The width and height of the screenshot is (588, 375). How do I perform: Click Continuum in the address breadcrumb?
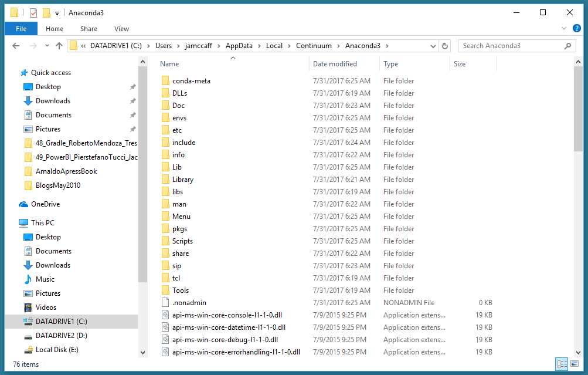click(314, 46)
